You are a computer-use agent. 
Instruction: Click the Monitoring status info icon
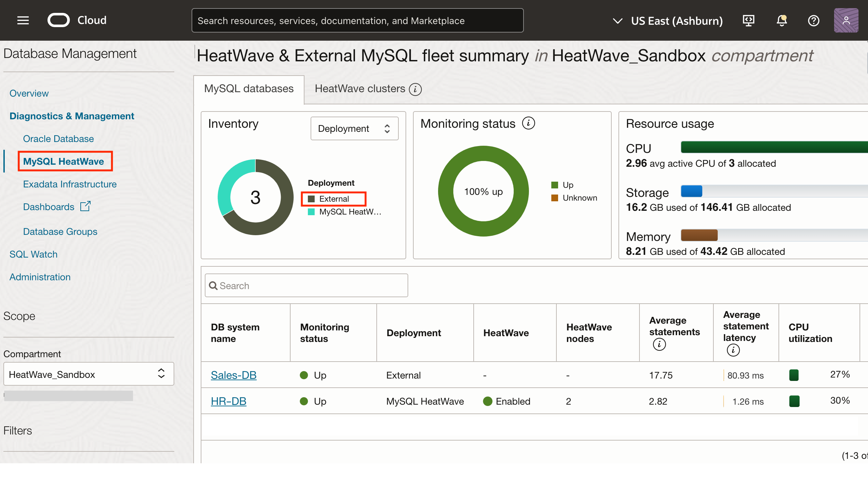[x=528, y=123]
